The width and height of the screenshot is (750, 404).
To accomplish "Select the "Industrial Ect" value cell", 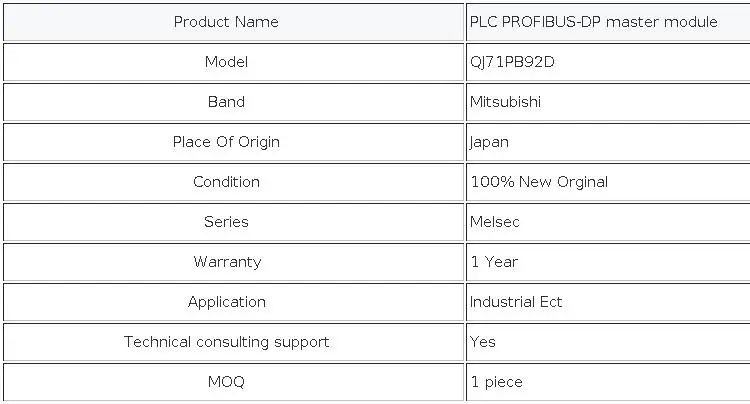I will [x=516, y=302].
